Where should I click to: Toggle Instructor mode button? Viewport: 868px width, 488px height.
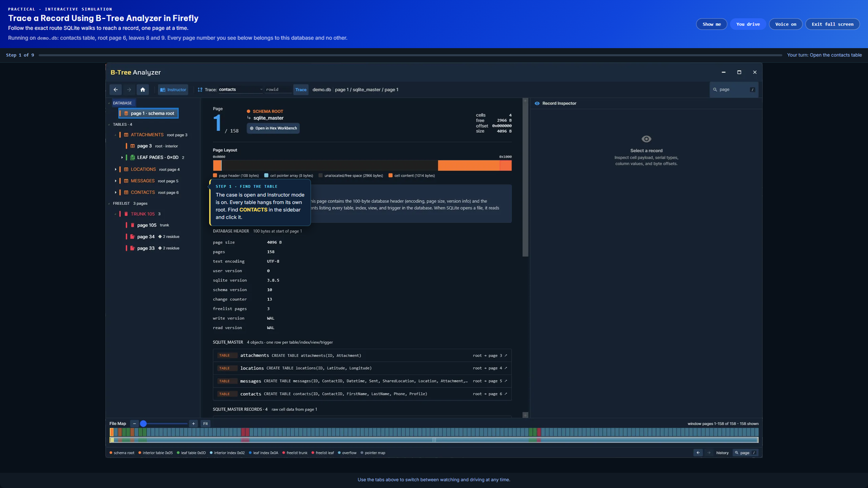(173, 89)
